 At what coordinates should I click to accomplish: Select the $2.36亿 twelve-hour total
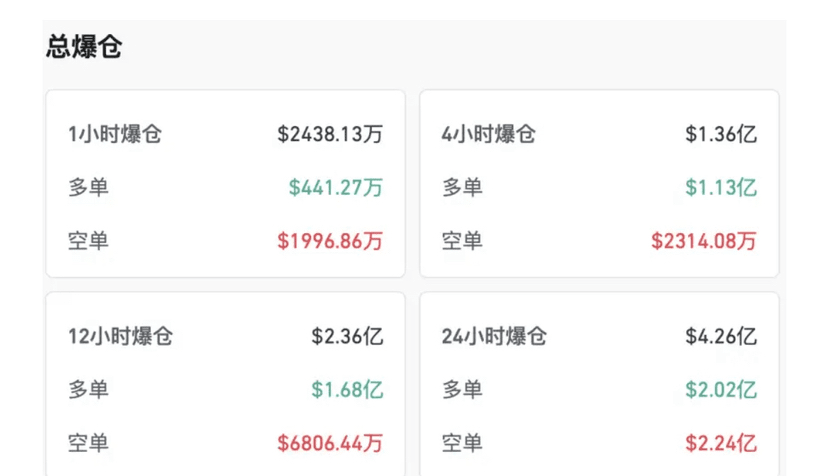(x=347, y=336)
